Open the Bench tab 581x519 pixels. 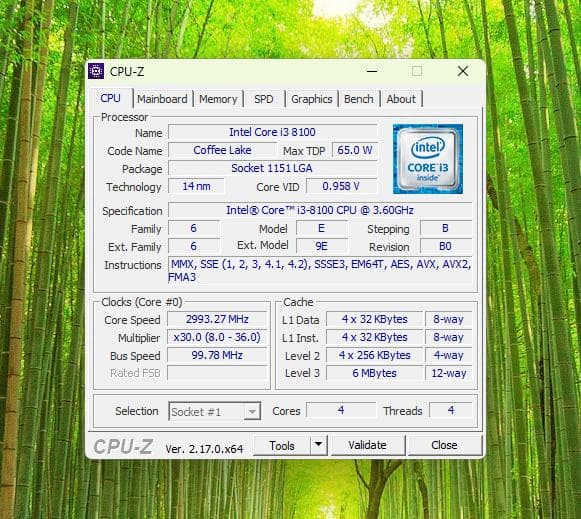[359, 99]
